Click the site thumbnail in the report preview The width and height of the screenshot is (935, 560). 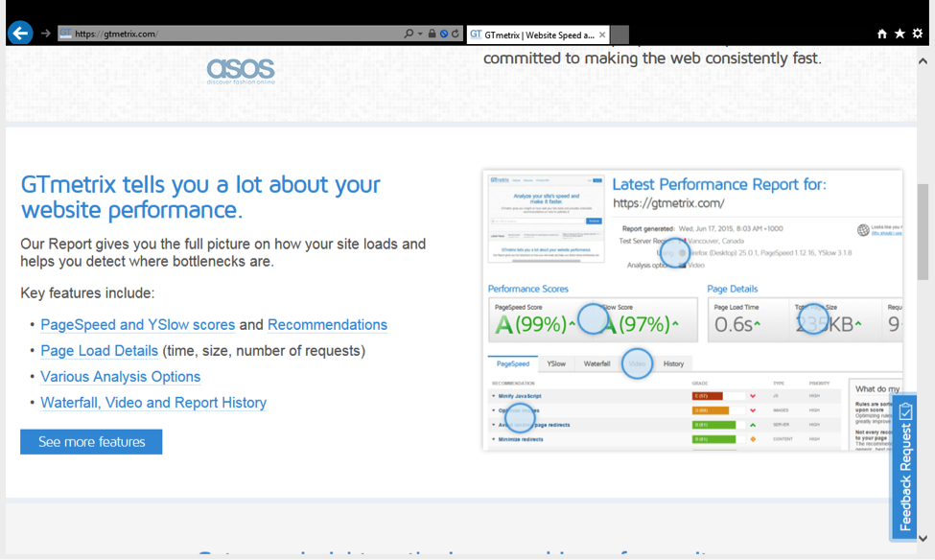[x=547, y=219]
